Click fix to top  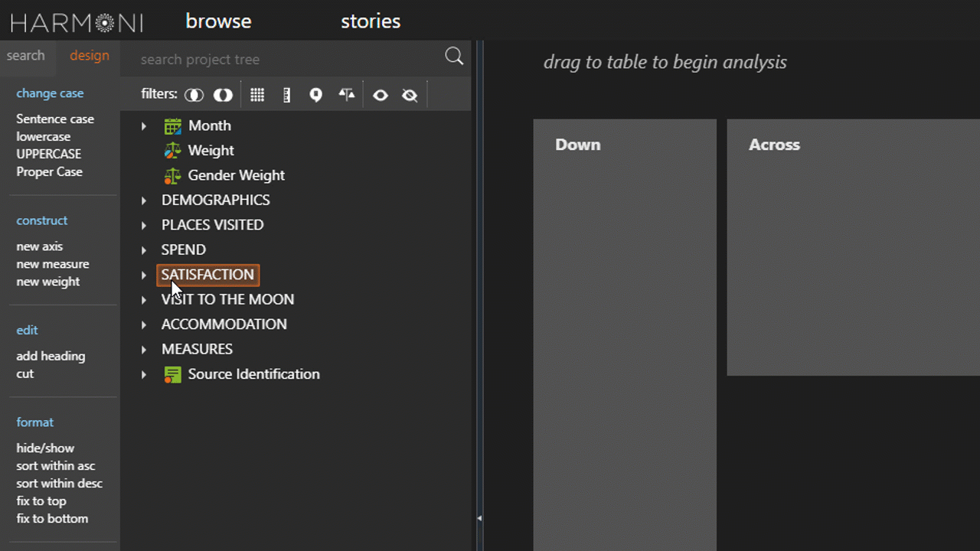41,500
